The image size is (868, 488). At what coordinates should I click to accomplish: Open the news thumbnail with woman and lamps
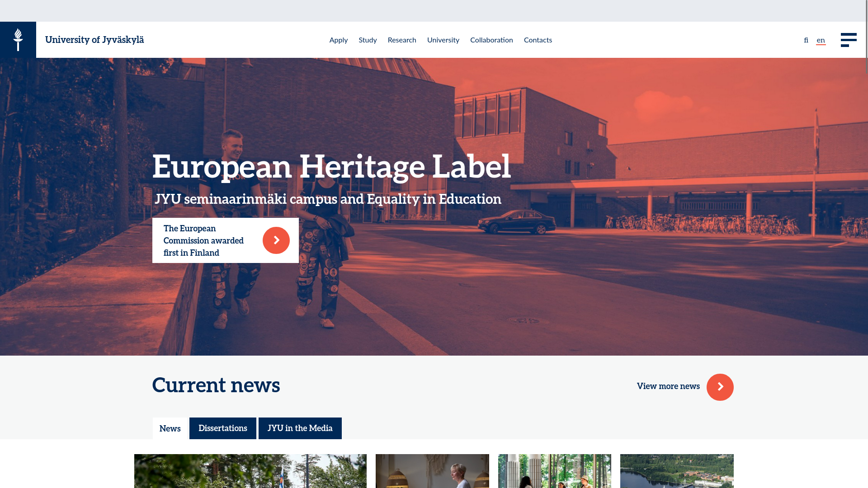pos(432,471)
